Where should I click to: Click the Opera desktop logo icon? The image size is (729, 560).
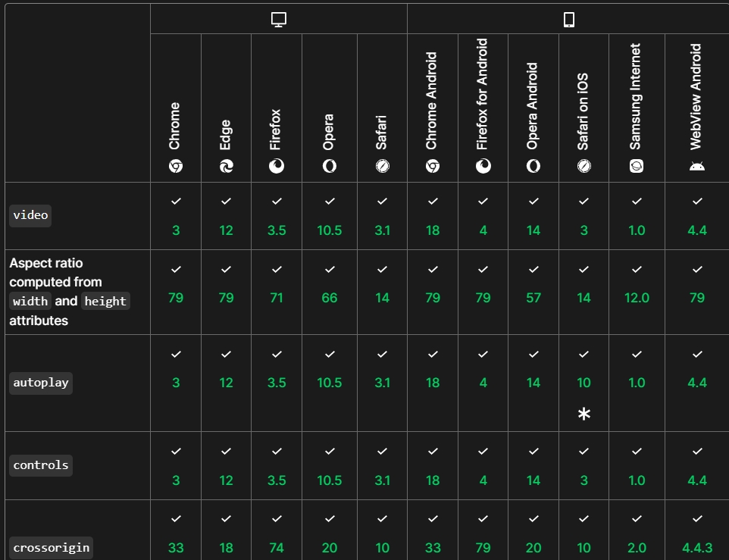point(329,166)
